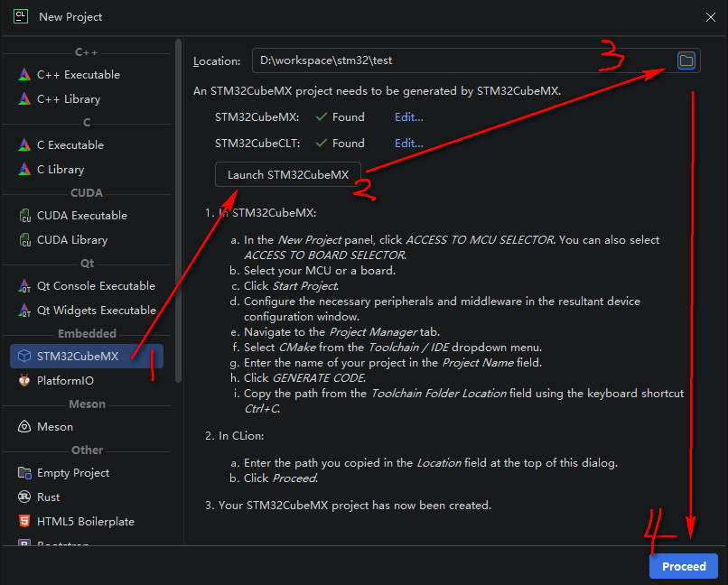This screenshot has width=728, height=585.
Task: Click the Embedded section header
Action: tap(87, 333)
